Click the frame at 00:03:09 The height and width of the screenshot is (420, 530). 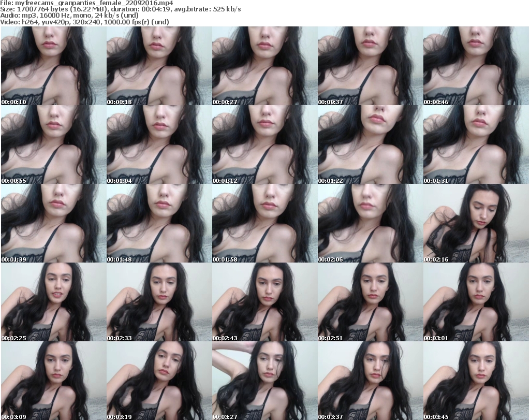[53, 381]
